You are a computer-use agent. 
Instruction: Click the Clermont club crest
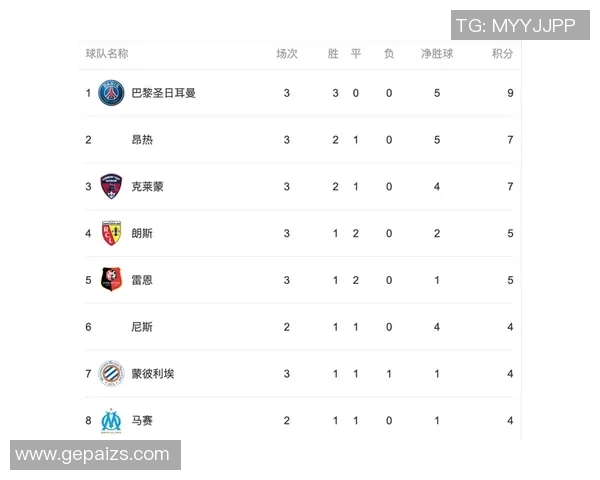pos(111,187)
